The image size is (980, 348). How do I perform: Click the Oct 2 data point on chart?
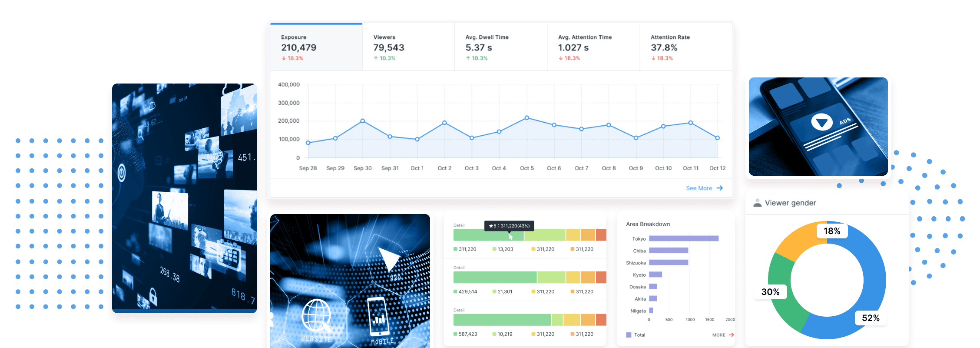tap(444, 123)
